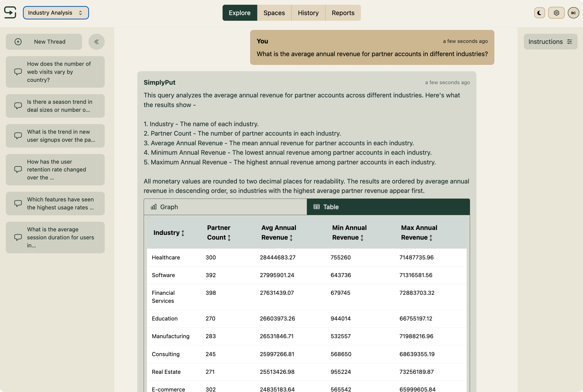The width and height of the screenshot is (583, 392).
Task: Click the value 28444683.27 in Healthcare row
Action: point(277,257)
